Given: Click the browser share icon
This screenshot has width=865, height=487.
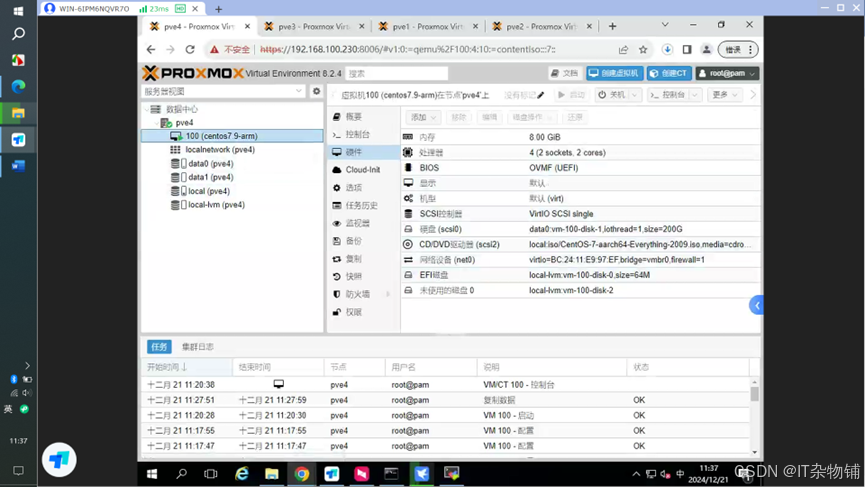Looking at the screenshot, I should (623, 50).
